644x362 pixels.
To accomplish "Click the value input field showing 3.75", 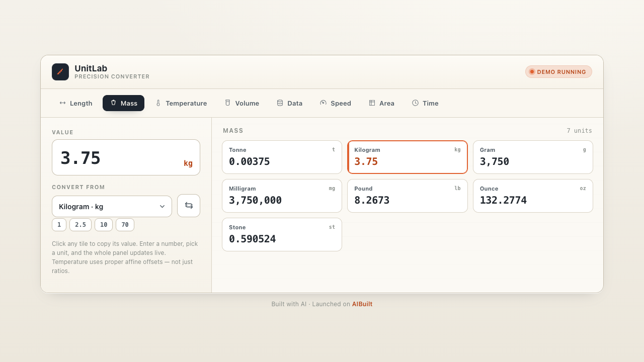I will pyautogui.click(x=126, y=157).
